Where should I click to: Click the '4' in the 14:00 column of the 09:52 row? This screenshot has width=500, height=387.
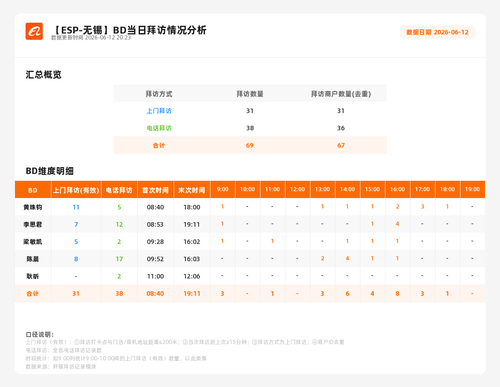click(x=347, y=258)
